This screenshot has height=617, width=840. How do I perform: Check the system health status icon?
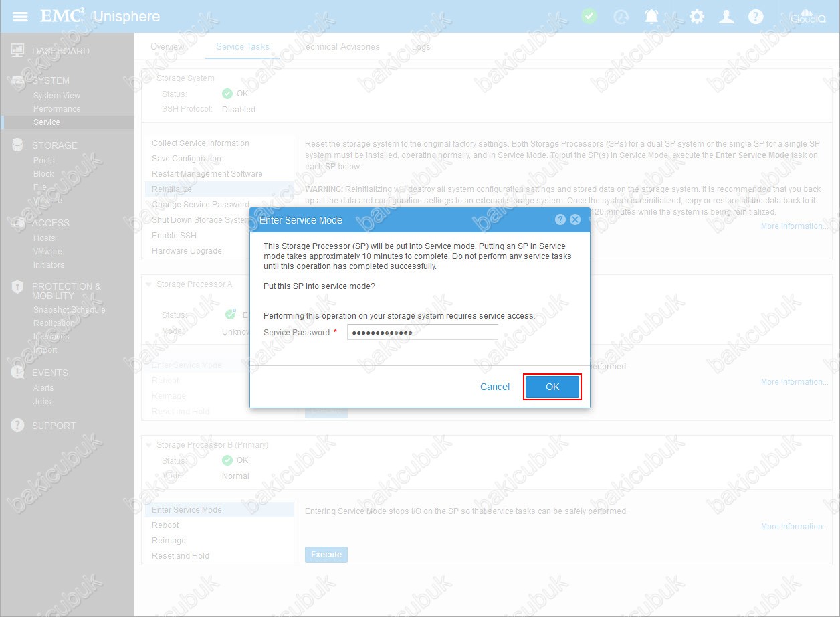click(x=589, y=16)
